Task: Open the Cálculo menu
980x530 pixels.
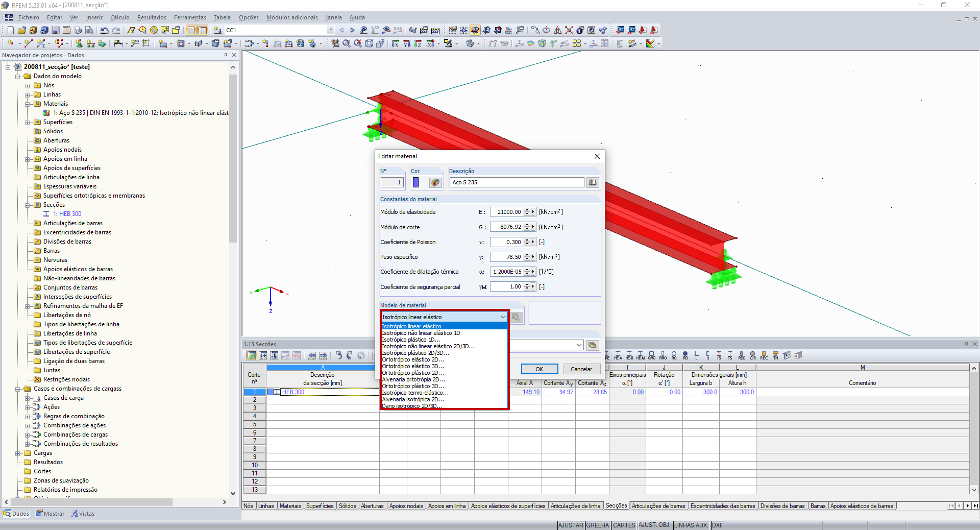Action: click(119, 17)
